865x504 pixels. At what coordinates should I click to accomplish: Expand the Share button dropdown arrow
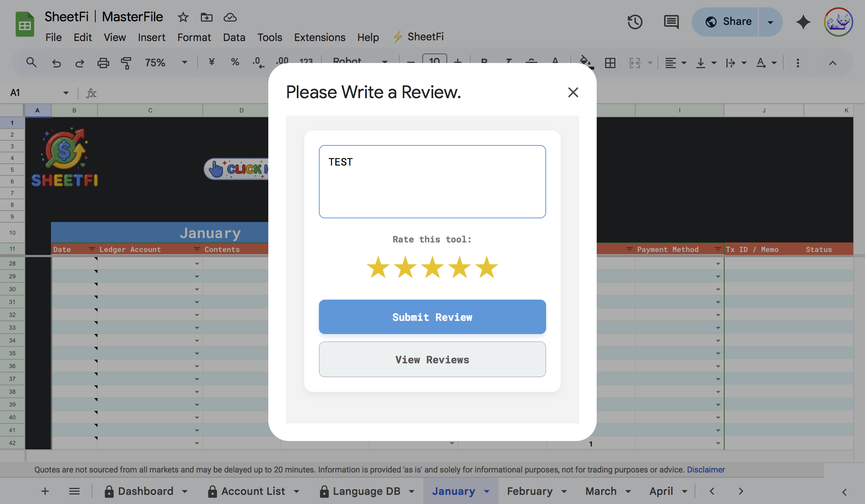pyautogui.click(x=770, y=22)
